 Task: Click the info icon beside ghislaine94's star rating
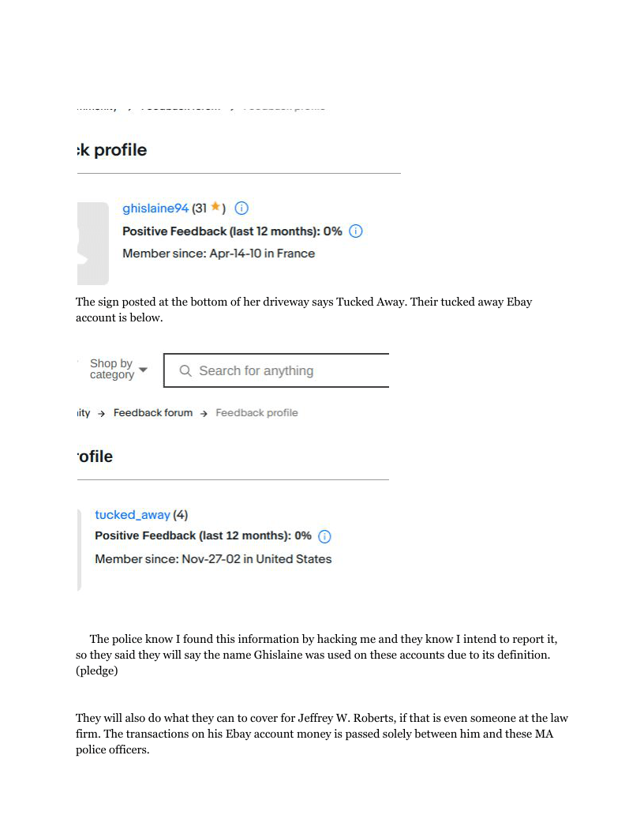pos(241,208)
